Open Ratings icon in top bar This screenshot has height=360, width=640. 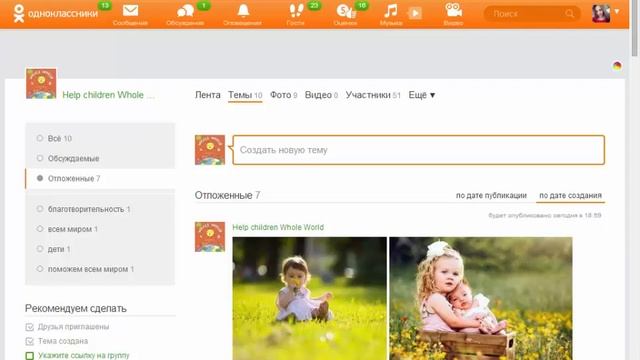(346, 11)
